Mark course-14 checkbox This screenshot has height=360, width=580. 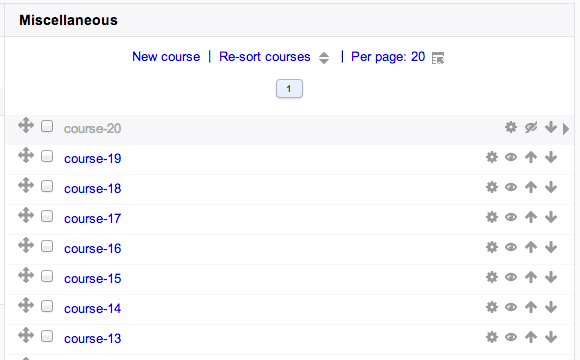coord(47,306)
